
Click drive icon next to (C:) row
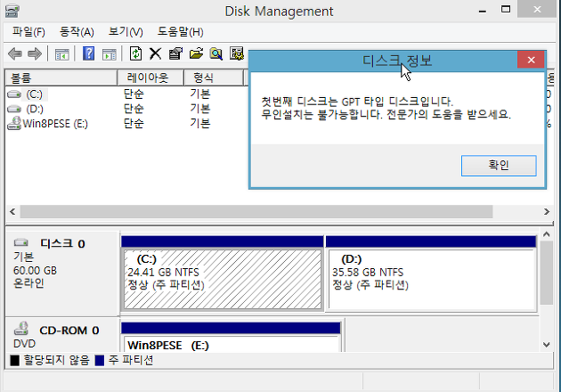14,94
